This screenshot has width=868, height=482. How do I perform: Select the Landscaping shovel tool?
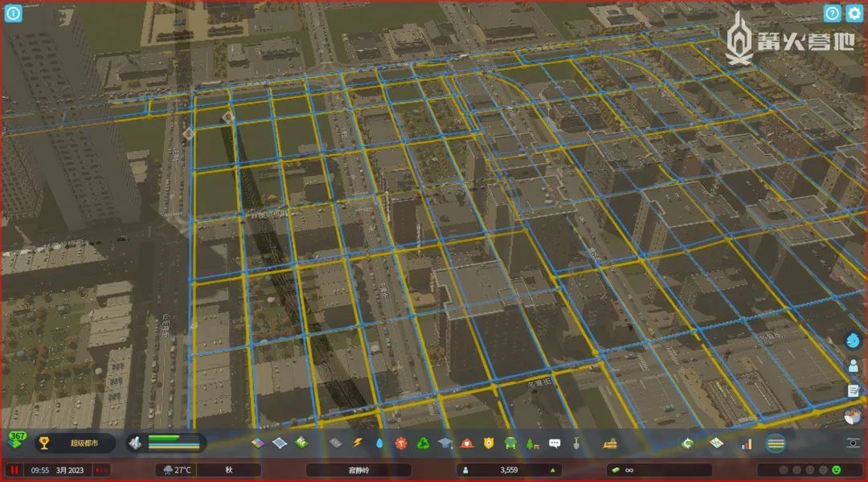click(x=576, y=443)
